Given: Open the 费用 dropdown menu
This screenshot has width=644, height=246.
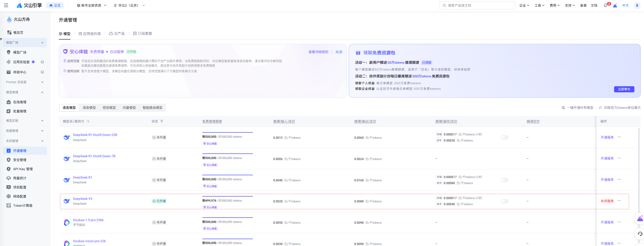Looking at the screenshot, I should pos(555,5).
